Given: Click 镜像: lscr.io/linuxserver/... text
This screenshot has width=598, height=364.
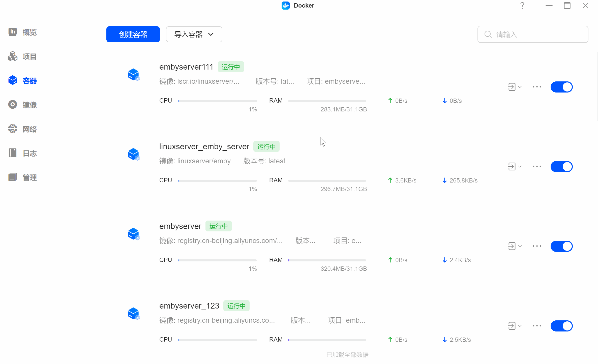Looking at the screenshot, I should tap(199, 81).
